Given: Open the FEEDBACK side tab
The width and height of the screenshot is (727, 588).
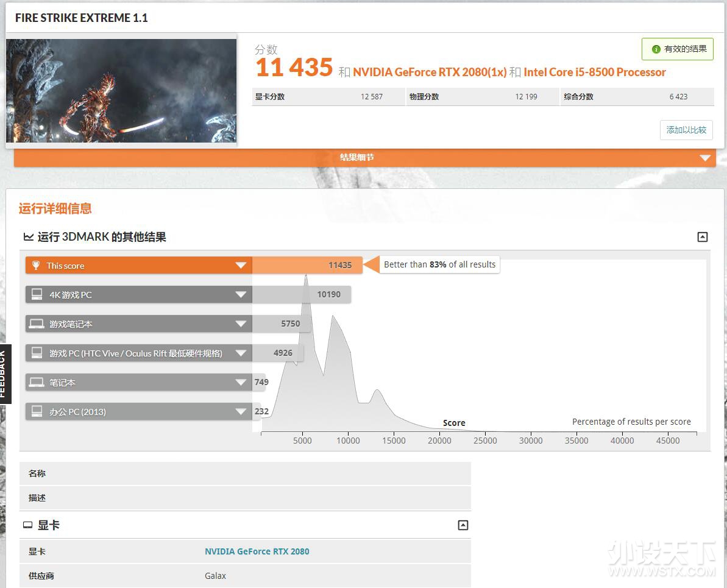Looking at the screenshot, I should (5, 374).
